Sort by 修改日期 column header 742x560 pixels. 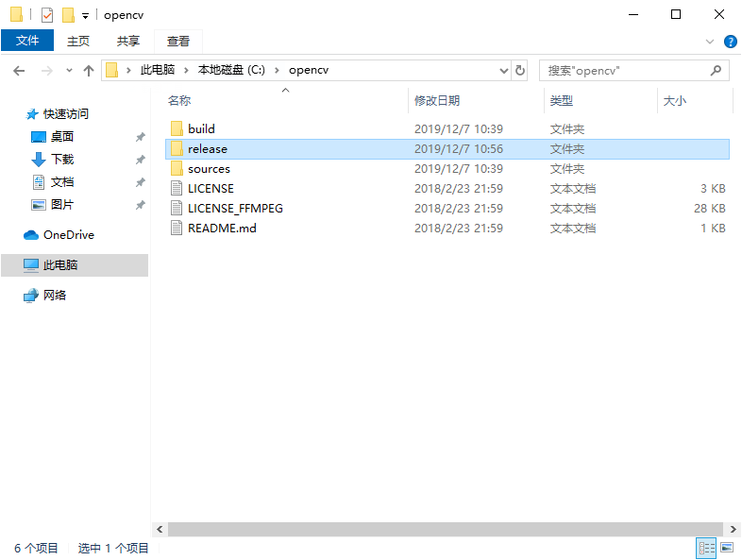tap(437, 100)
